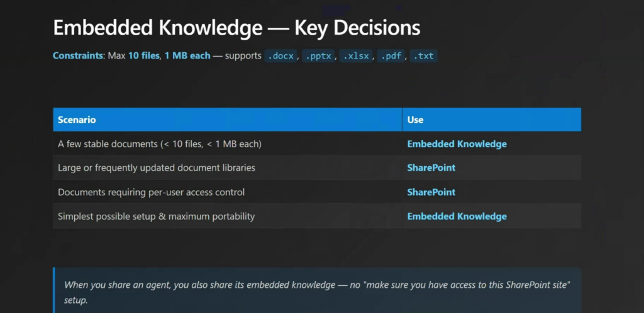Click "Embedded Knowledge" in the stable documents row
This screenshot has width=644, height=313.
pos(457,144)
